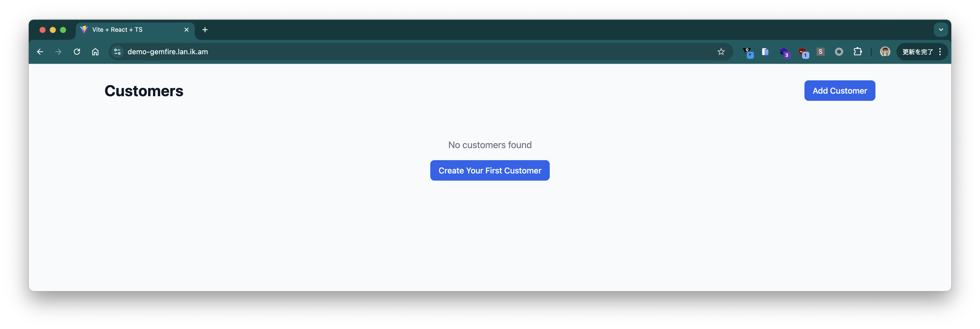Go back to the previous page
Screen dimensions: 980x329
[40, 52]
